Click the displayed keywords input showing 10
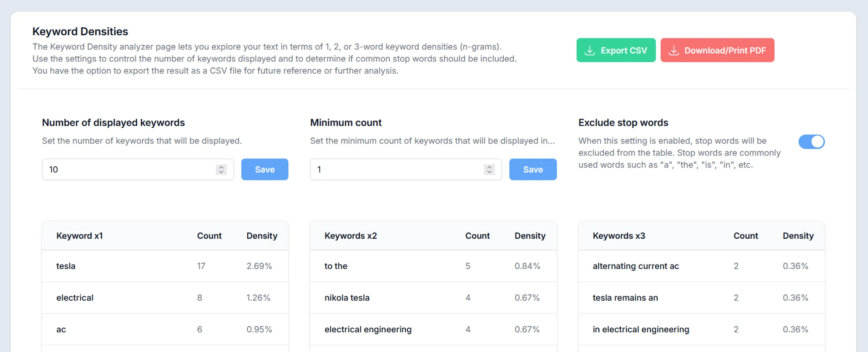Image resolution: width=868 pixels, height=352 pixels. coord(125,169)
